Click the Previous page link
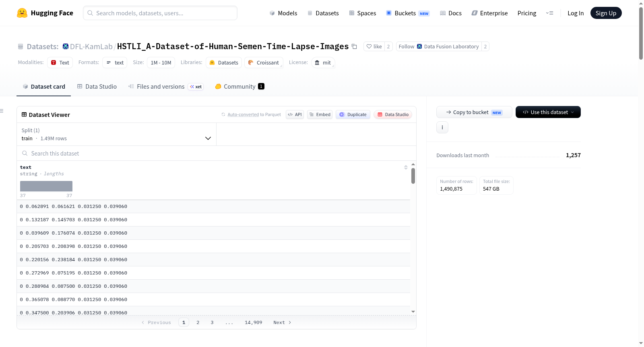The width and height of the screenshot is (644, 347). click(x=156, y=322)
